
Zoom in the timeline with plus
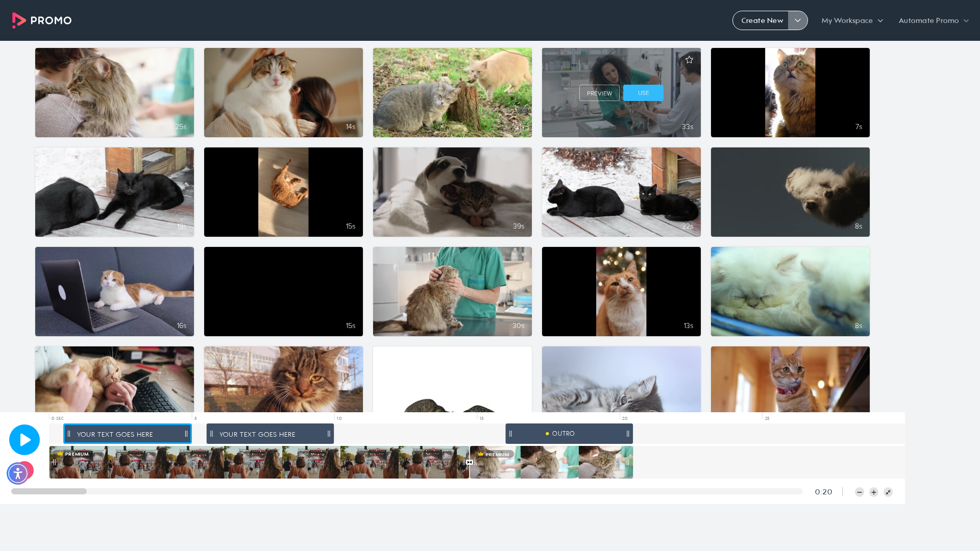874,492
